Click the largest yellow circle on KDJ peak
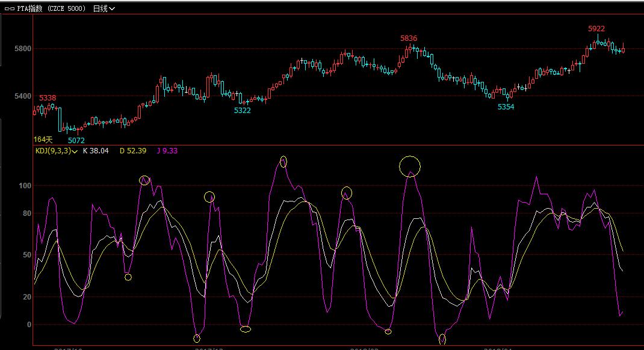This screenshot has height=350, width=644. pos(410,165)
